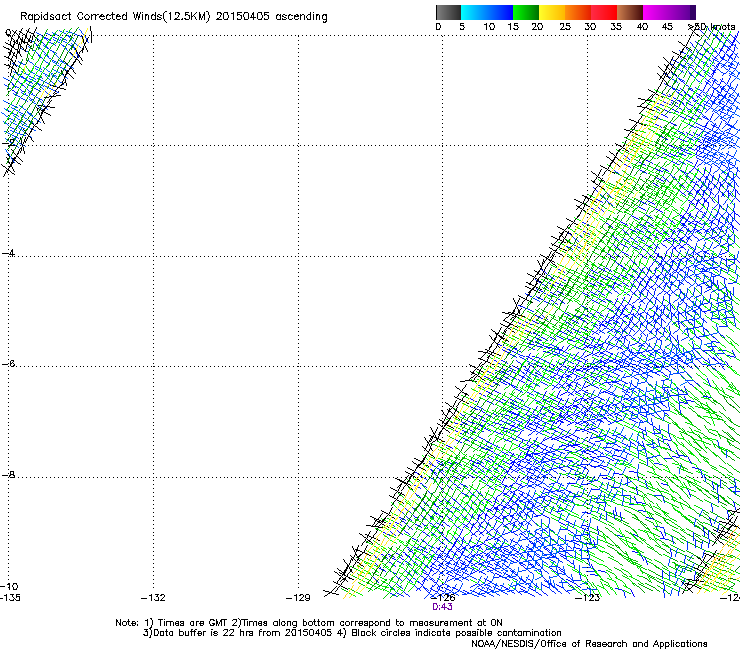Select the red 30-35 knots legend segment
This screenshot has width=740, height=650.
click(x=604, y=12)
